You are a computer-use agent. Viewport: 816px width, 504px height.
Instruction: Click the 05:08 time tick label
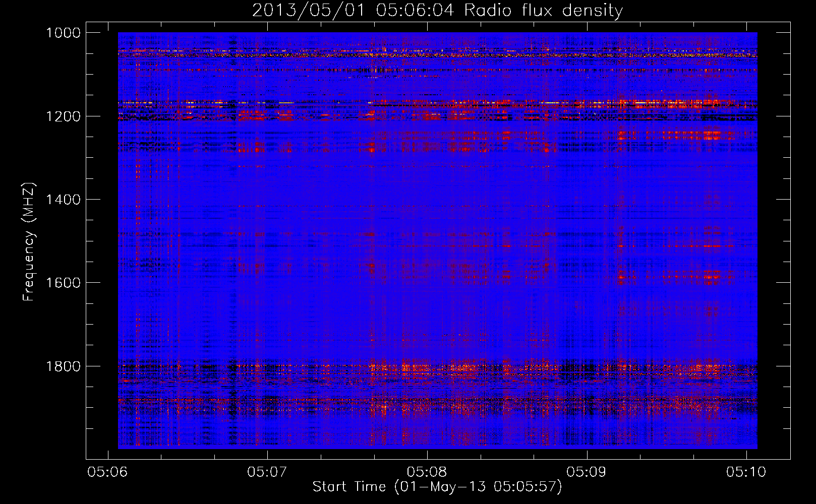pyautogui.click(x=427, y=472)
